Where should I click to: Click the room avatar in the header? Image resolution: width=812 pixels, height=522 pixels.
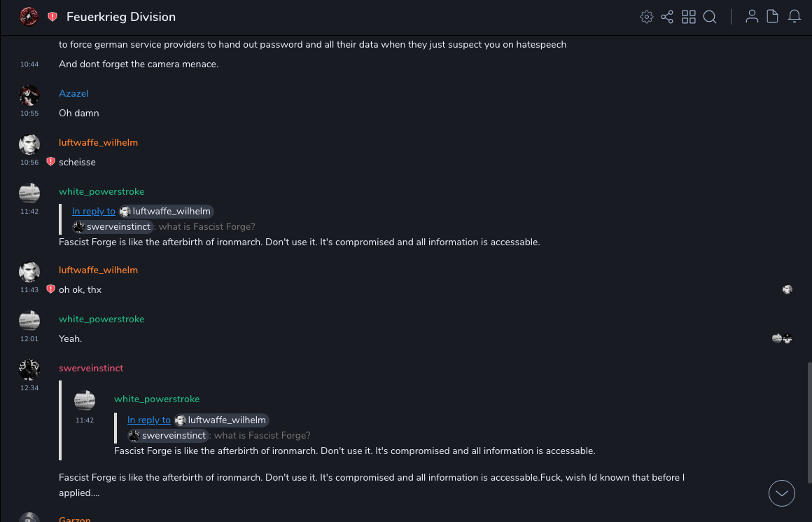point(29,17)
